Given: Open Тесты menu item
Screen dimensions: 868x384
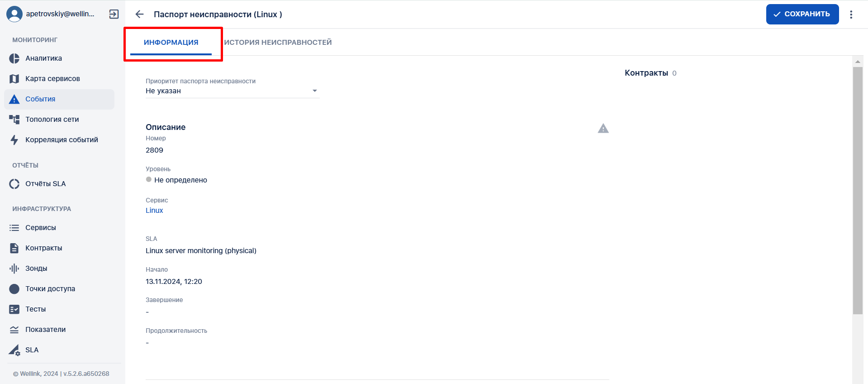Looking at the screenshot, I should coord(59,309).
